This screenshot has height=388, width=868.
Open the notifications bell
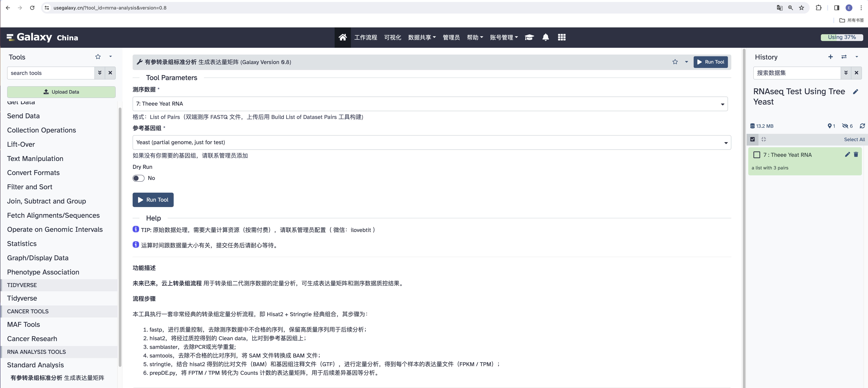click(x=546, y=37)
